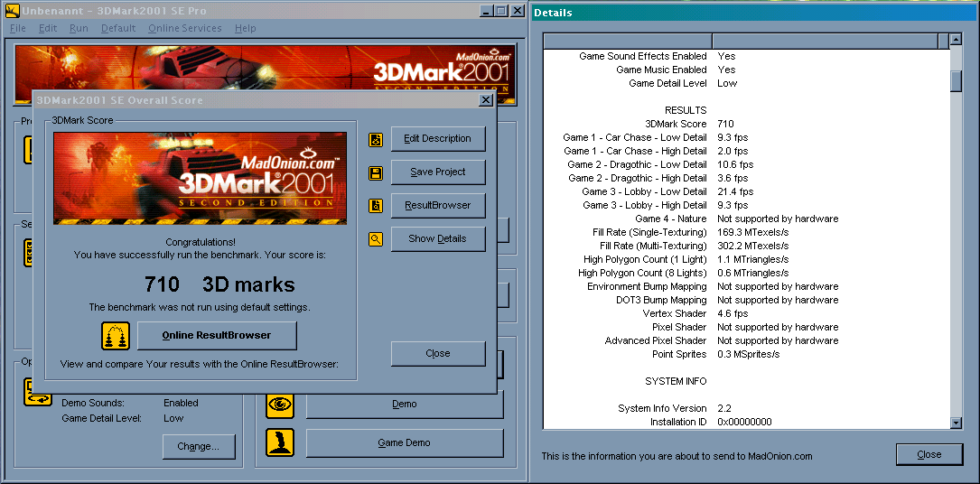
Task: Click the 3DMark app icon in title bar
Action: [13, 11]
